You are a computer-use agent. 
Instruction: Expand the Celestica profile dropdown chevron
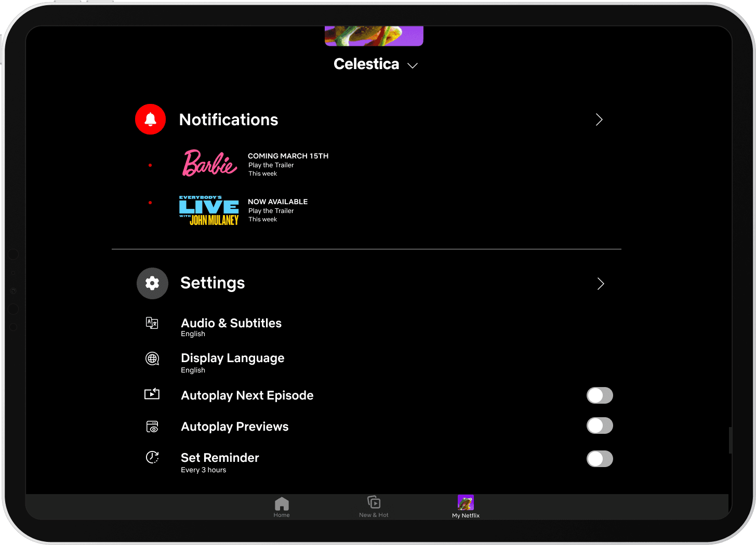coord(413,65)
